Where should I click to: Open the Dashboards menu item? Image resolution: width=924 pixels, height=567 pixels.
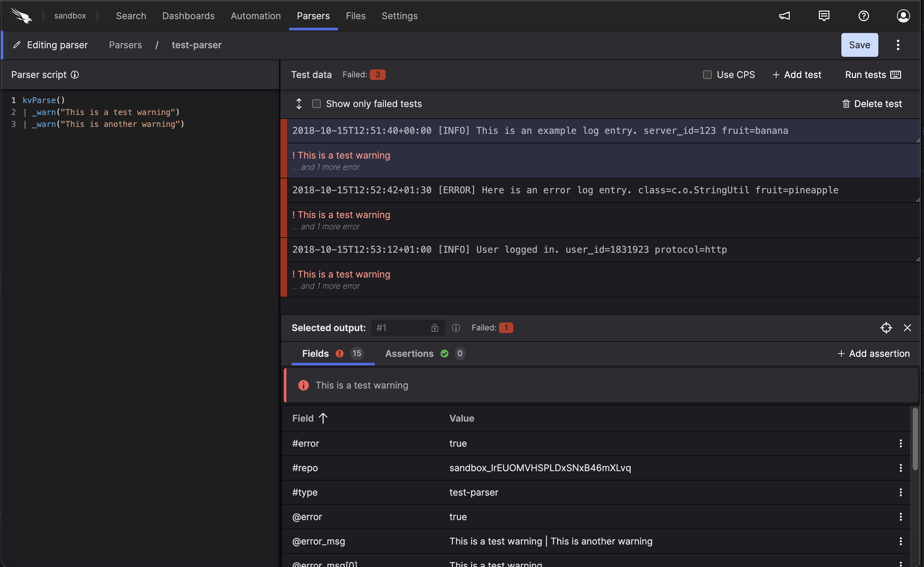point(188,16)
